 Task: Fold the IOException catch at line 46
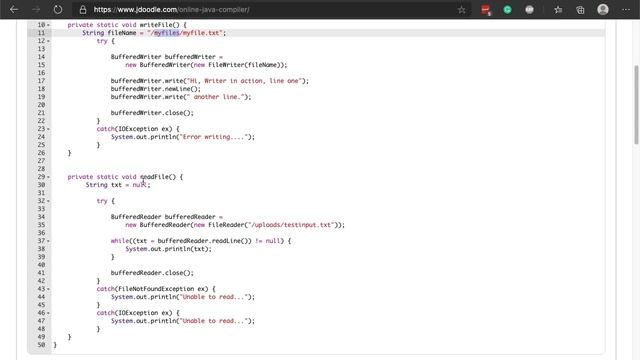[x=49, y=313]
